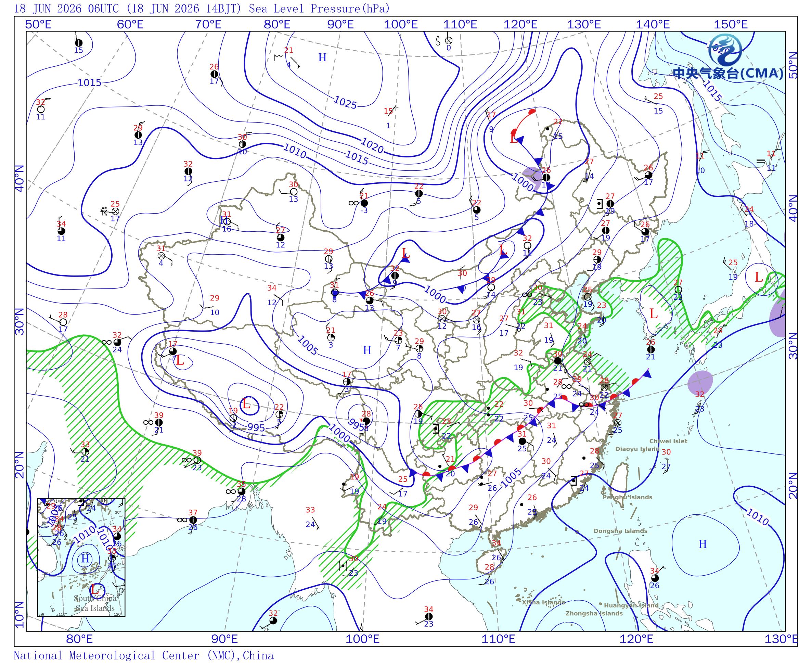Click the 1020 isobar label below 1025
The image size is (812, 667).
coord(372,145)
